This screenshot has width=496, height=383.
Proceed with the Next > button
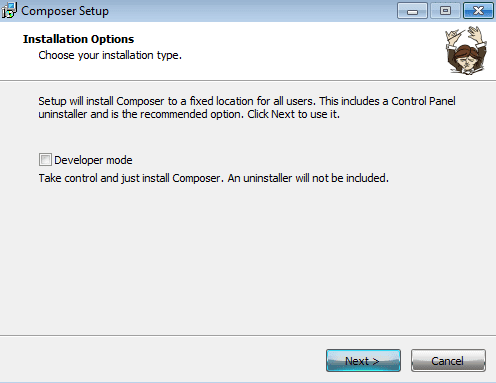363,361
